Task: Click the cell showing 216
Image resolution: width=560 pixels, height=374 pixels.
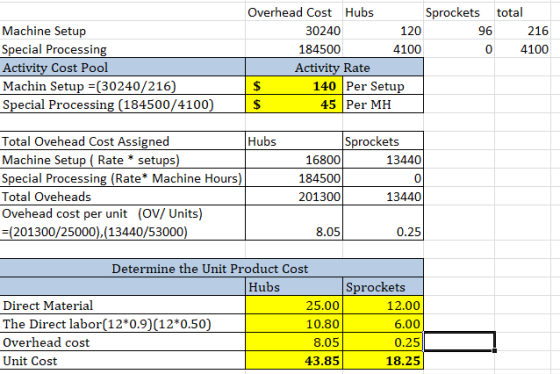Action: pos(522,31)
